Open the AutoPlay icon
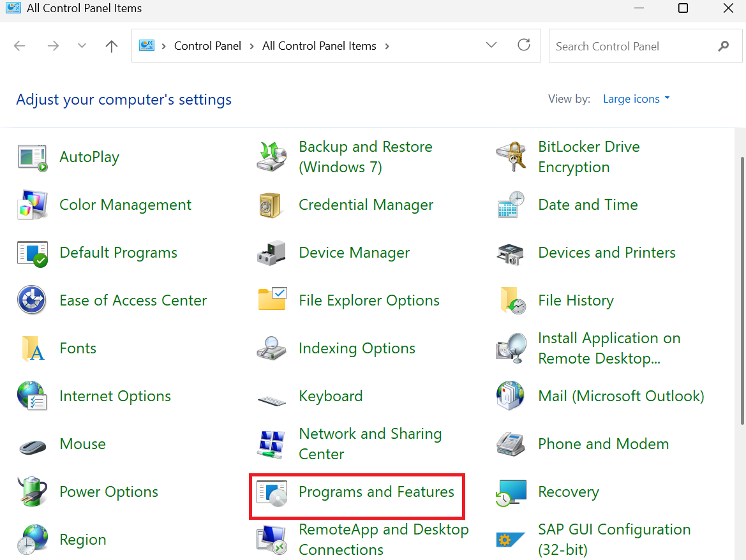The image size is (746, 560). 33,158
